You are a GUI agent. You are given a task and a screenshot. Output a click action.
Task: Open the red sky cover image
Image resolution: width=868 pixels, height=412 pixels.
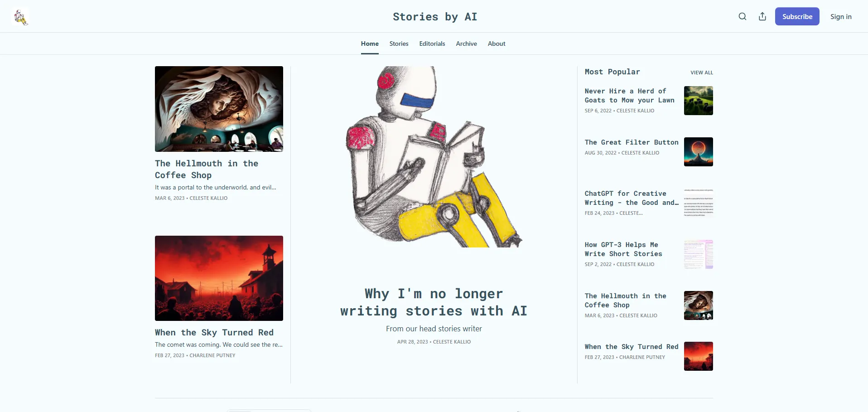(219, 278)
